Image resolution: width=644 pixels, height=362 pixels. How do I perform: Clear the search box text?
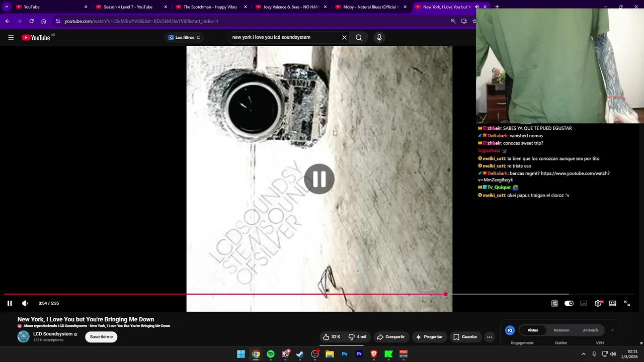click(344, 37)
